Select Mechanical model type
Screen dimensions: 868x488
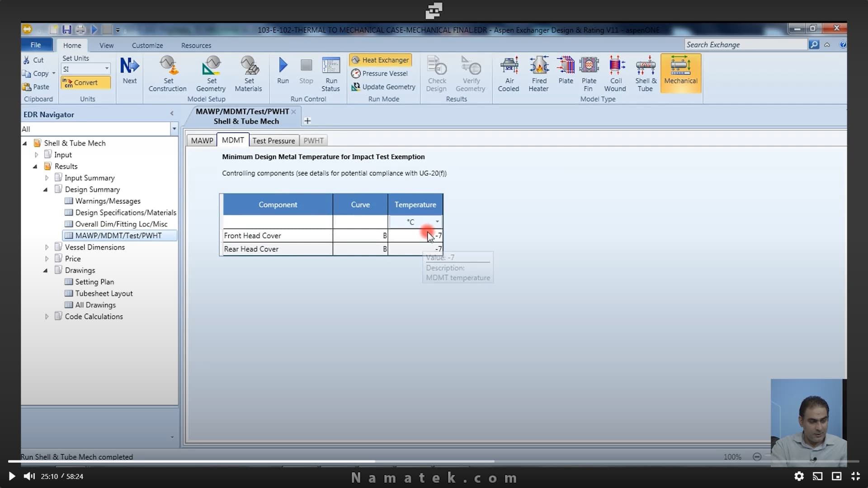[x=681, y=73]
